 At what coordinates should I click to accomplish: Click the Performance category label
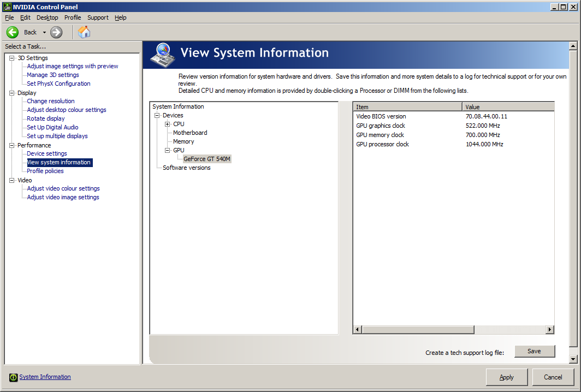[34, 146]
